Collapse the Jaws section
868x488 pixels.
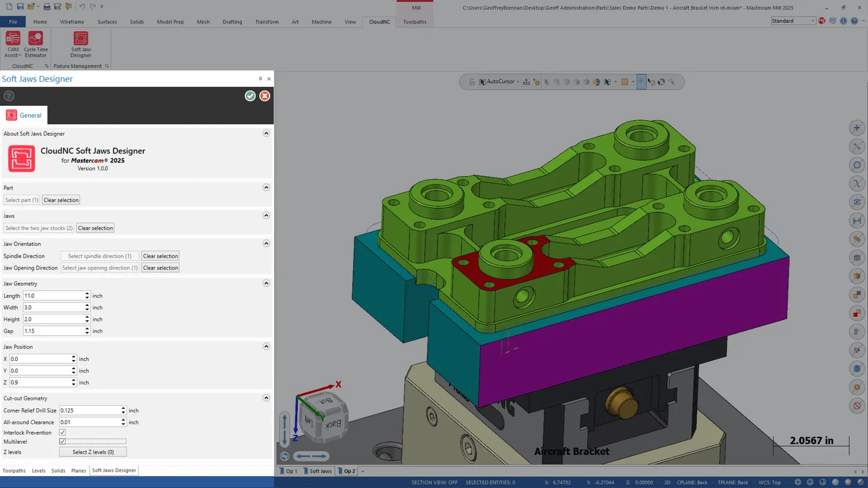(266, 216)
